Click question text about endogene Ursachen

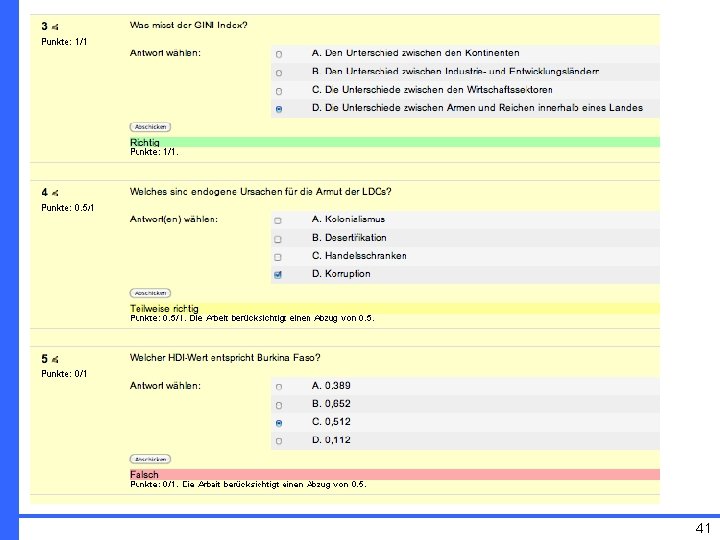coord(260,191)
